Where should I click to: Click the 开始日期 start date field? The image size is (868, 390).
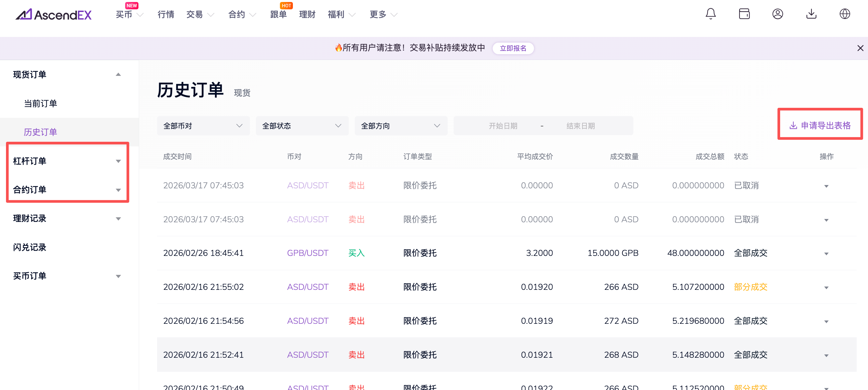coord(503,126)
